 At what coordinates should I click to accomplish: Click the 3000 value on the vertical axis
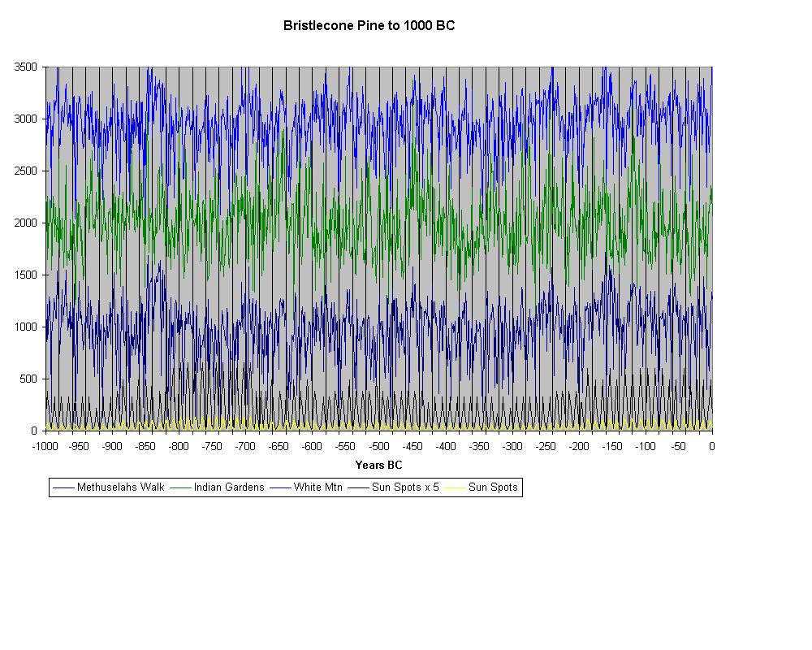[25, 119]
